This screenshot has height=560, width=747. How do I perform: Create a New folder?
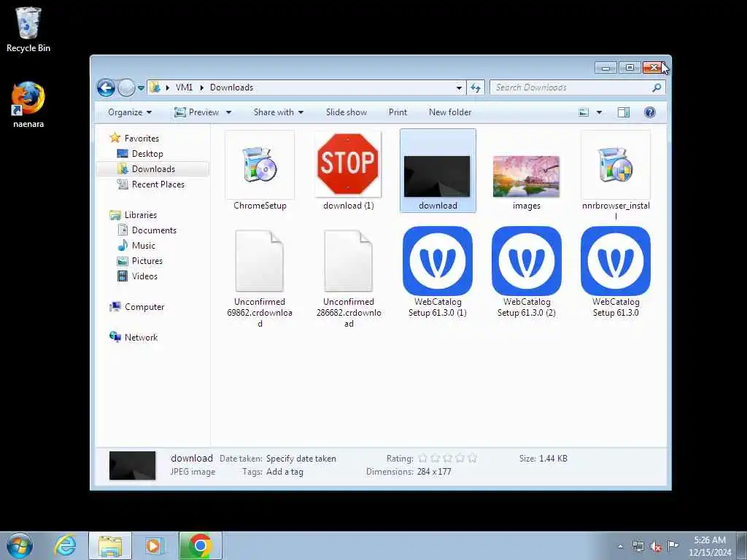tap(449, 112)
